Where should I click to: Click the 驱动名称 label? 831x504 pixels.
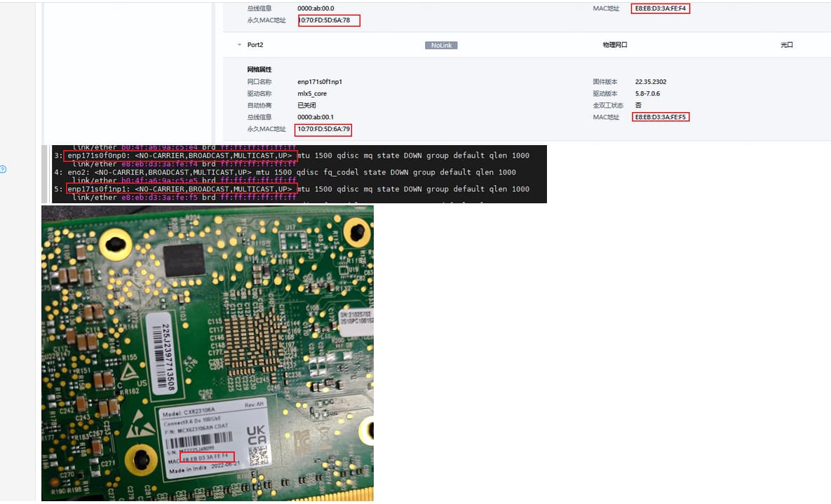coord(259,94)
